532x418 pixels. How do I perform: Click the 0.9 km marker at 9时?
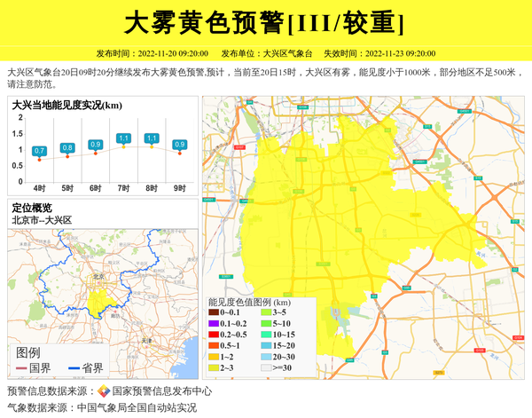coord(179,145)
